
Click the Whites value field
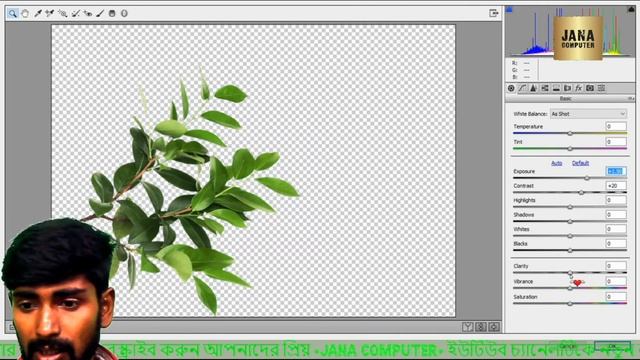pyautogui.click(x=616, y=229)
